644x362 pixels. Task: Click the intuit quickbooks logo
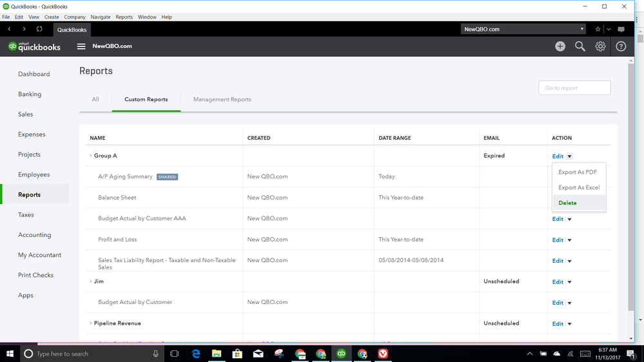pos(35,46)
